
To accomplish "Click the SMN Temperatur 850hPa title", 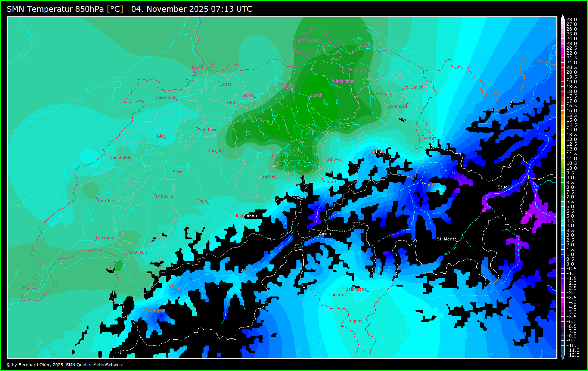I will click(x=65, y=9).
